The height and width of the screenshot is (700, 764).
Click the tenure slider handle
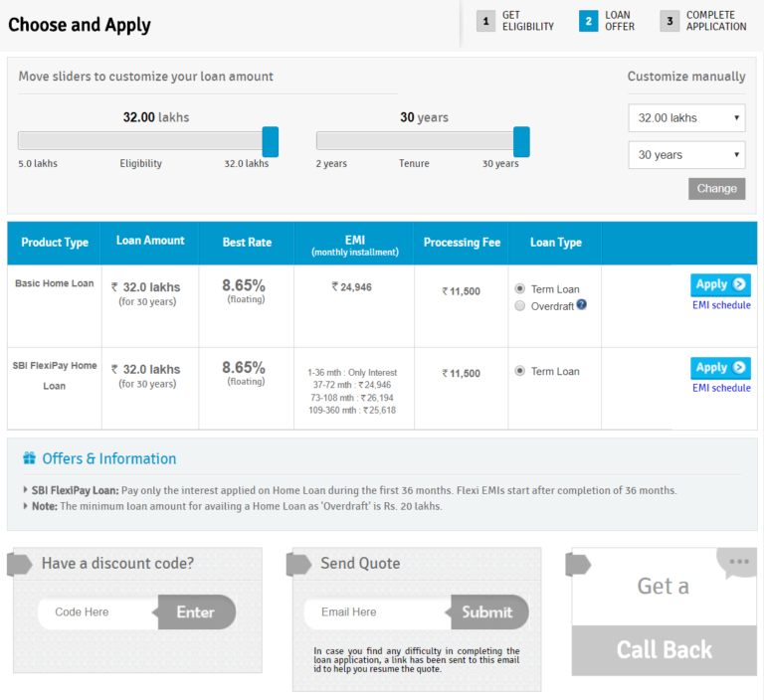pyautogui.click(x=521, y=142)
